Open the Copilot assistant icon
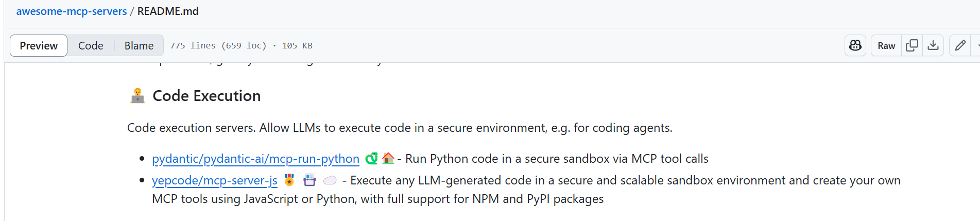Image resolution: width=980 pixels, height=221 pixels. pyautogui.click(x=855, y=46)
